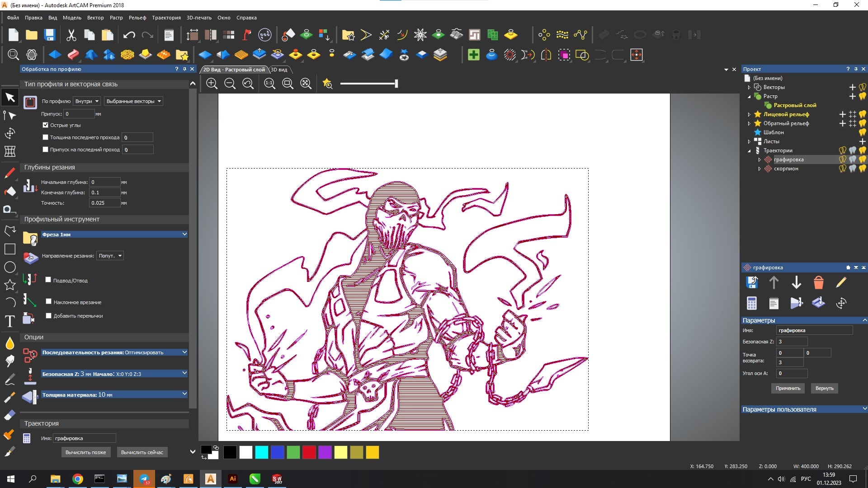Click the Undo arrow icon

pos(129,35)
